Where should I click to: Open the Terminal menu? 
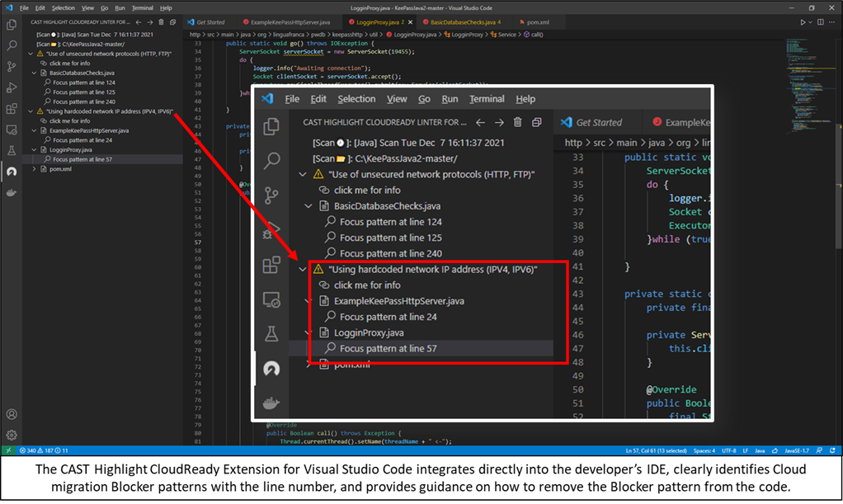(140, 7)
